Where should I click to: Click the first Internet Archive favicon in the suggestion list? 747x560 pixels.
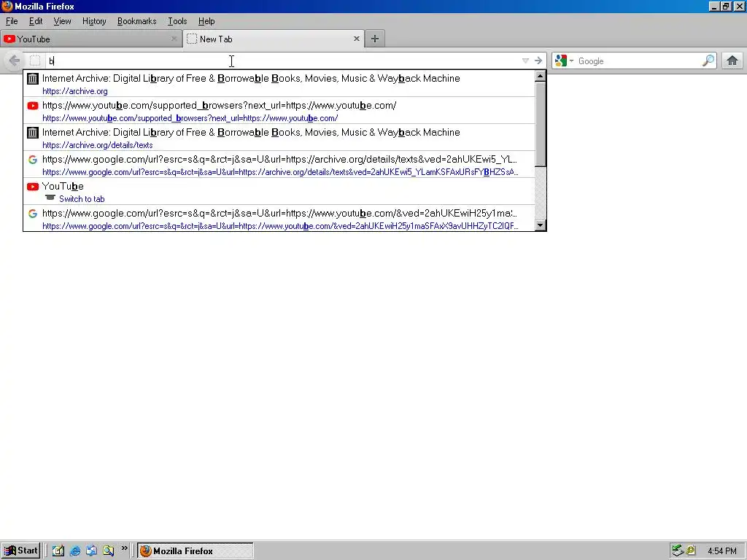point(32,79)
